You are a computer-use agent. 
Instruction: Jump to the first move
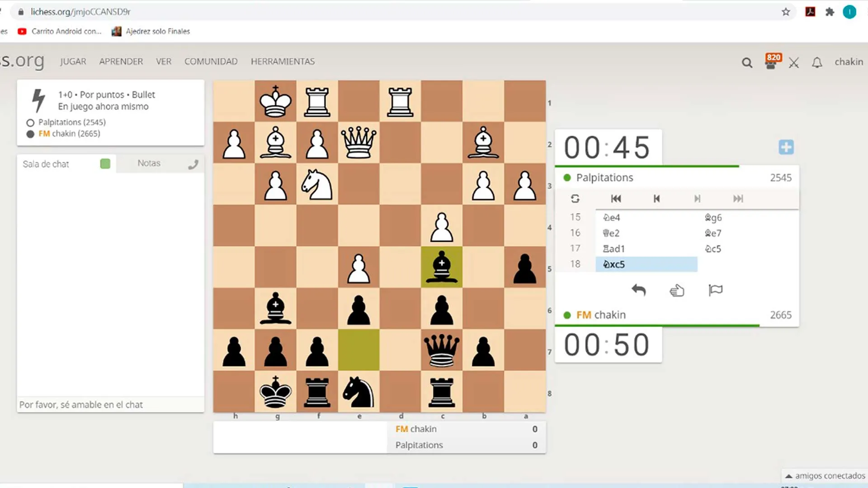(616, 199)
